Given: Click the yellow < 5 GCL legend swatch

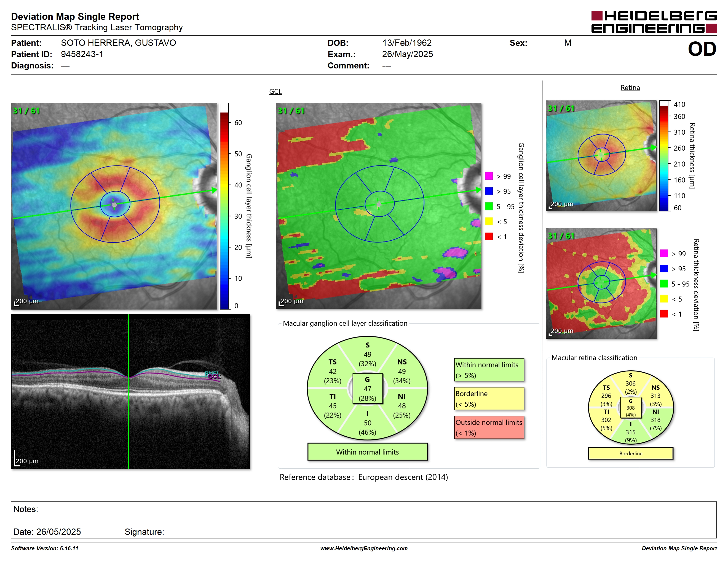Looking at the screenshot, I should [489, 221].
